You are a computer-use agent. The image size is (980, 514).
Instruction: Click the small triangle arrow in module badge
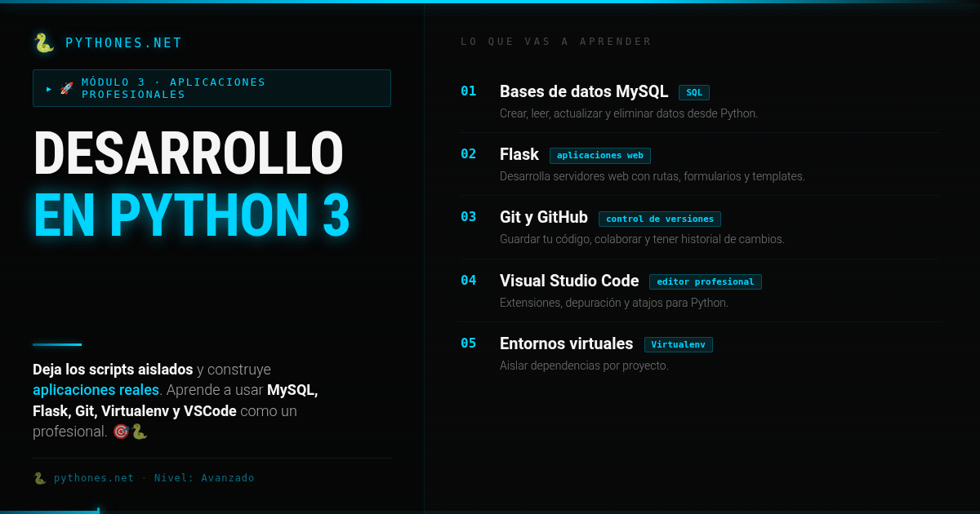coord(49,88)
